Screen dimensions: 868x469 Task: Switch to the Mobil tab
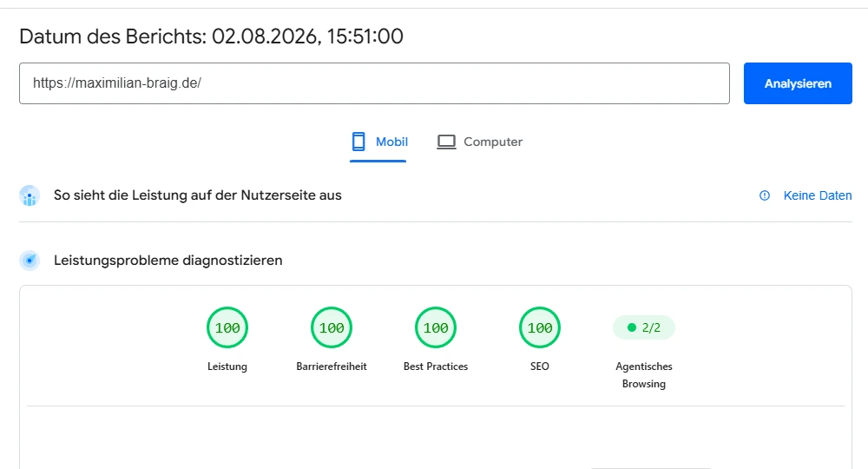pos(378,142)
